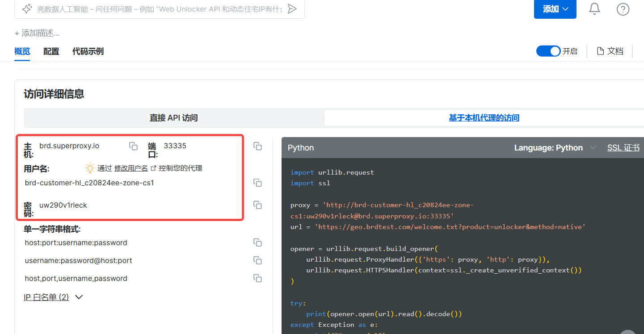The image size is (644, 334).
Task: Copy the port 33335 value
Action: pyautogui.click(x=257, y=146)
